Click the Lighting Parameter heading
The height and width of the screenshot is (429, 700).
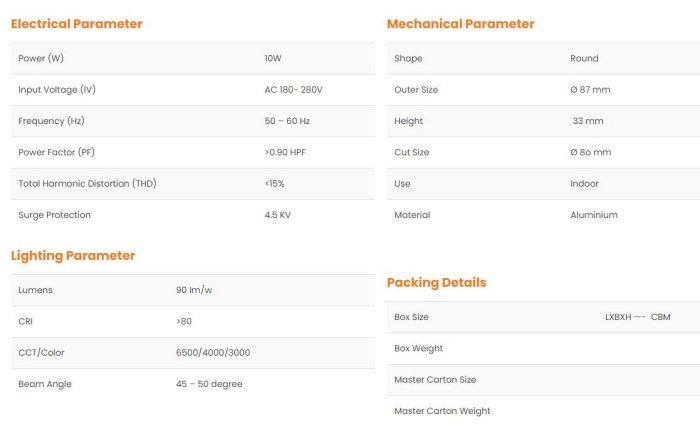point(72,256)
